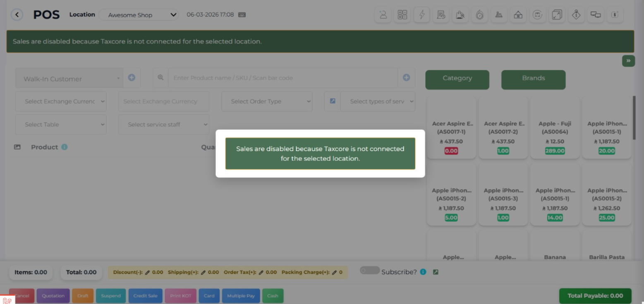Click the Credit Sale button
The width and height of the screenshot is (644, 304).
tap(145, 296)
